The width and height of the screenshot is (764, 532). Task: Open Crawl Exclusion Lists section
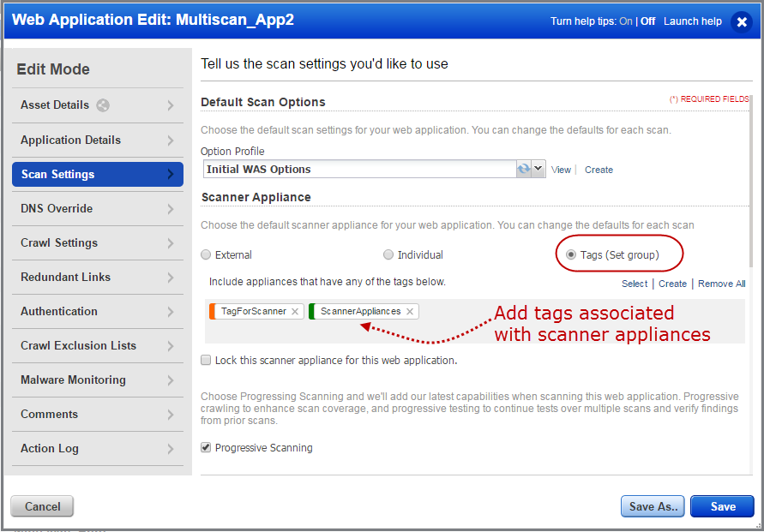[x=98, y=346]
